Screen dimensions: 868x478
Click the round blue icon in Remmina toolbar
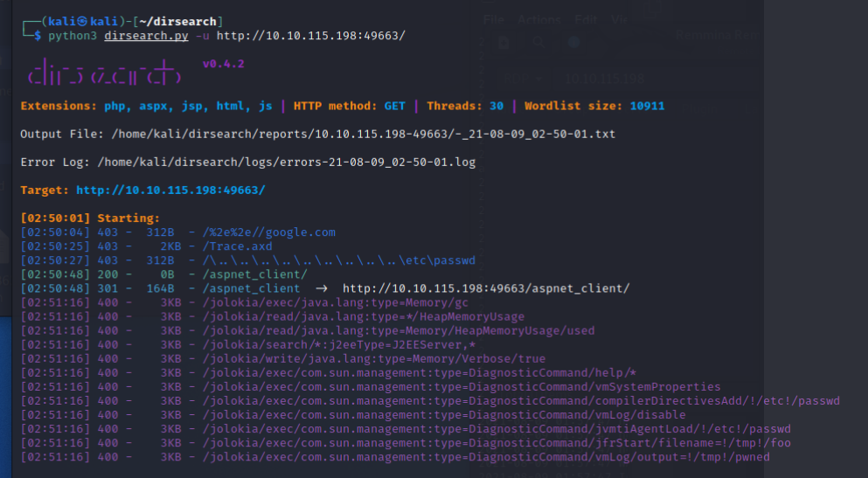click(x=573, y=41)
